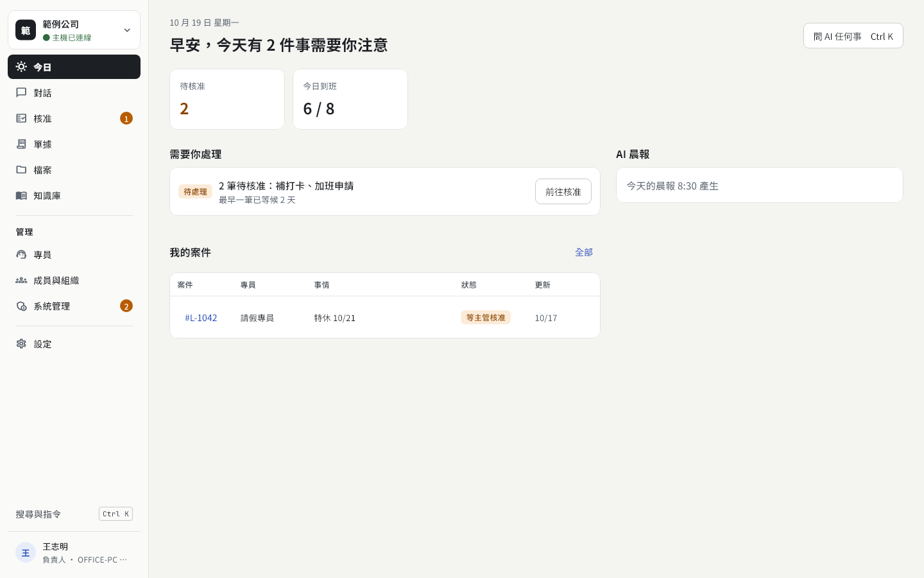The image size is (924, 578).
Task: Click the 更新 column header
Action: 543,285
